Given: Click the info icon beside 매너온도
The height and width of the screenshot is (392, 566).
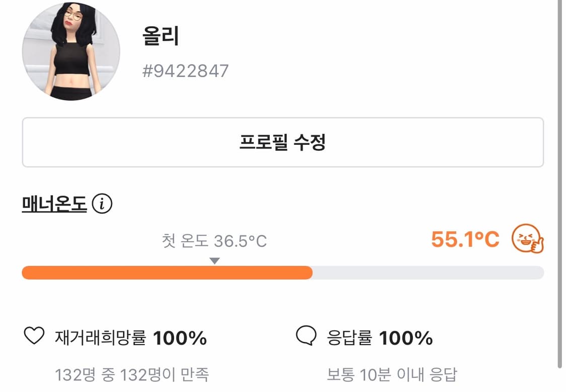Looking at the screenshot, I should 103,205.
